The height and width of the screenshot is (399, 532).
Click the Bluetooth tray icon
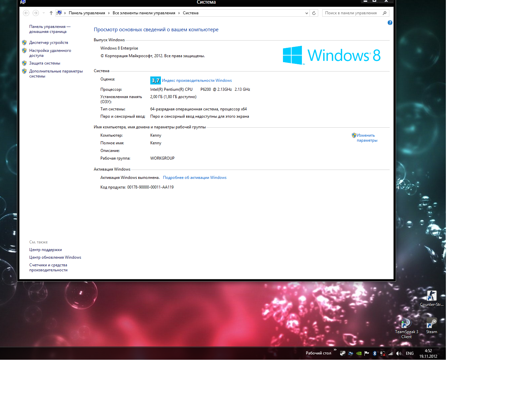[375, 353]
